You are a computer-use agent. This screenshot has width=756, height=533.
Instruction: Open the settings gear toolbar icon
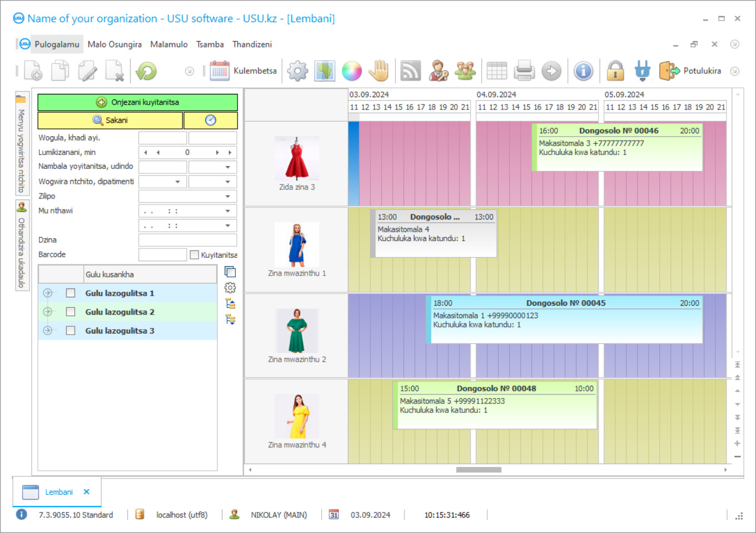pos(298,71)
